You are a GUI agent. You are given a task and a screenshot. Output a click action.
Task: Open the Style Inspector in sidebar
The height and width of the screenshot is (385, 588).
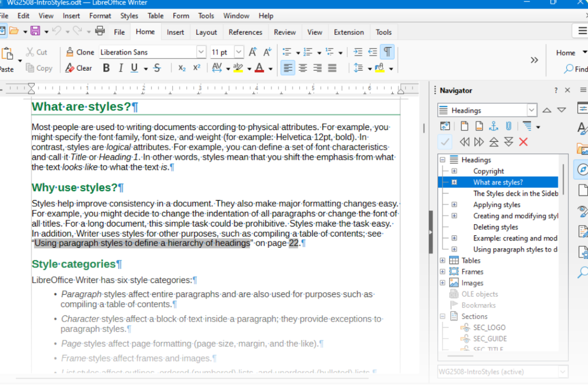[x=582, y=211]
